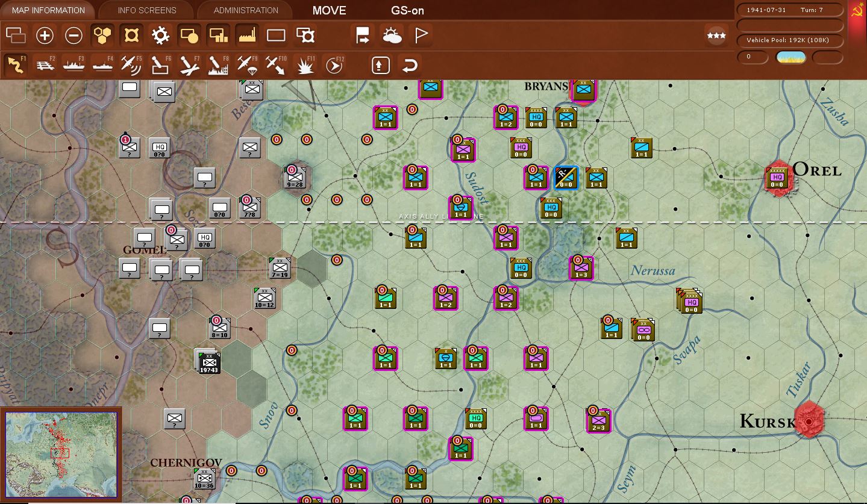Select F6 bomb unit mode icon
This screenshot has width=867, height=504.
click(x=160, y=65)
